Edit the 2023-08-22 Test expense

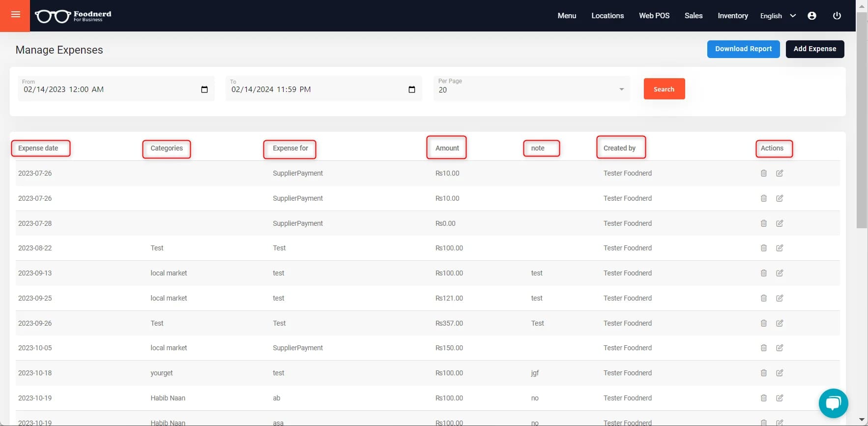pyautogui.click(x=780, y=248)
